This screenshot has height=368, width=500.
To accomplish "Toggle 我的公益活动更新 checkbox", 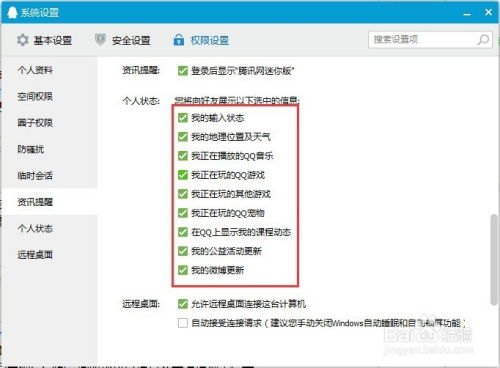I will pyautogui.click(x=183, y=251).
